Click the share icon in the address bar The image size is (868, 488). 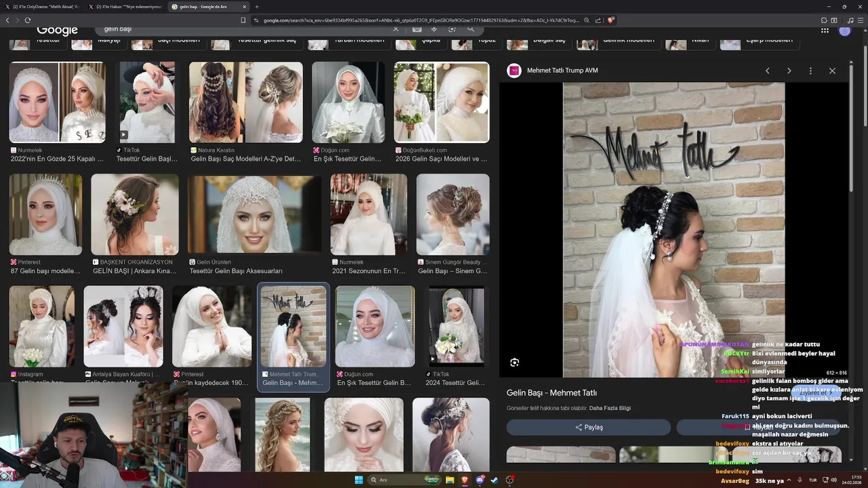pos(598,20)
